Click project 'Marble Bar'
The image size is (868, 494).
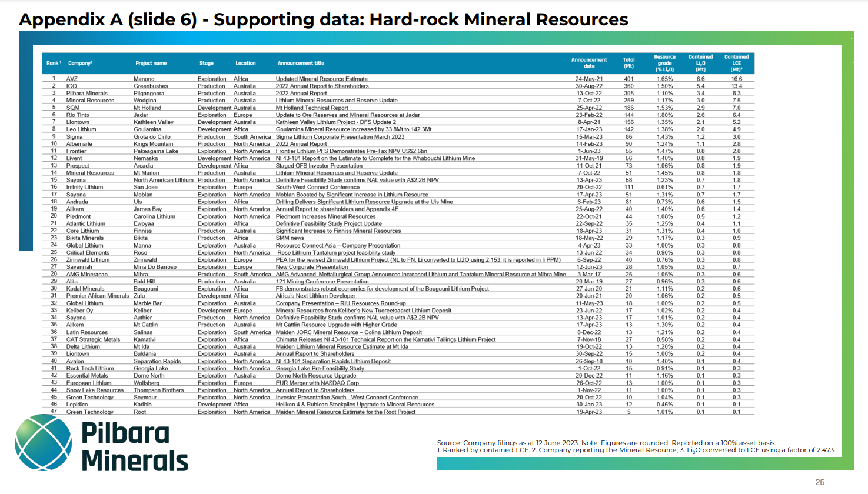148,303
